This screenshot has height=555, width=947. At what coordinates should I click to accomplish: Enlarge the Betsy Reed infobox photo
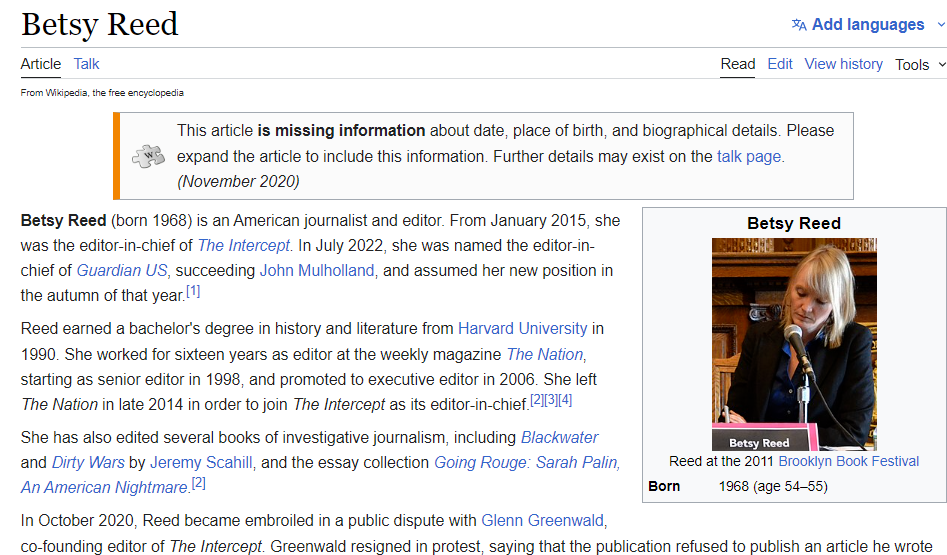794,344
